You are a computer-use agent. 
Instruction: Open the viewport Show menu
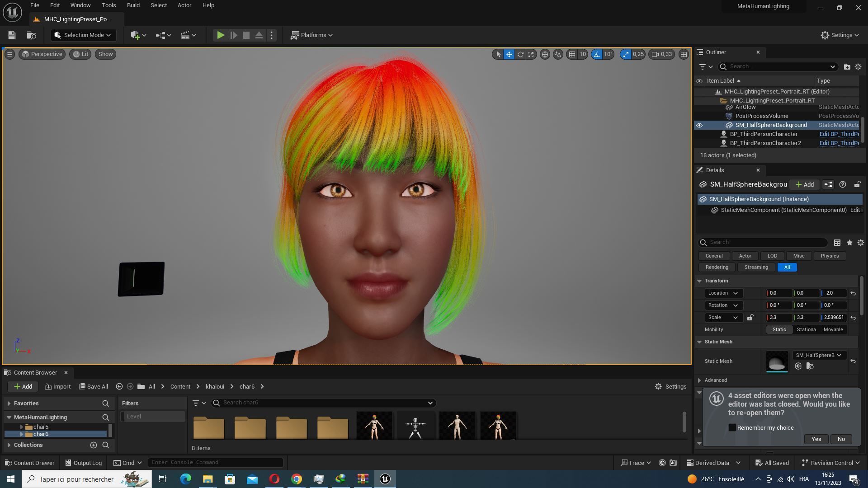[x=105, y=54]
